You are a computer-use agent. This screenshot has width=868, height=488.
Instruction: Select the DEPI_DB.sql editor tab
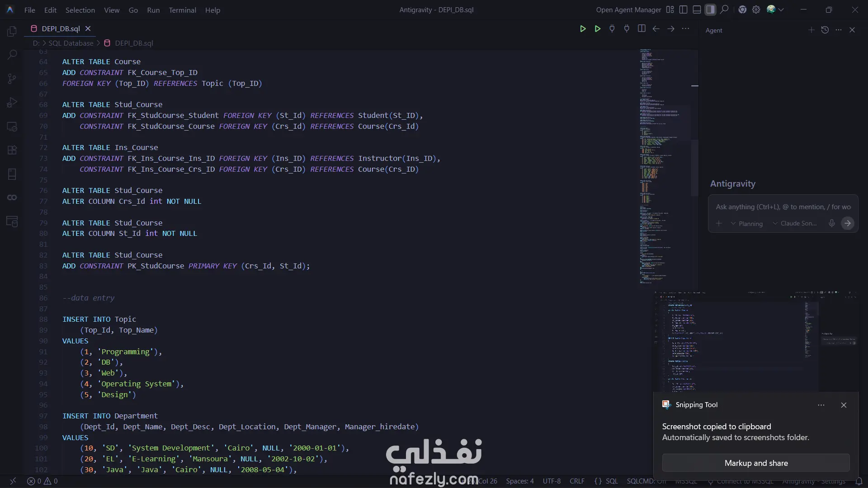pos(60,28)
